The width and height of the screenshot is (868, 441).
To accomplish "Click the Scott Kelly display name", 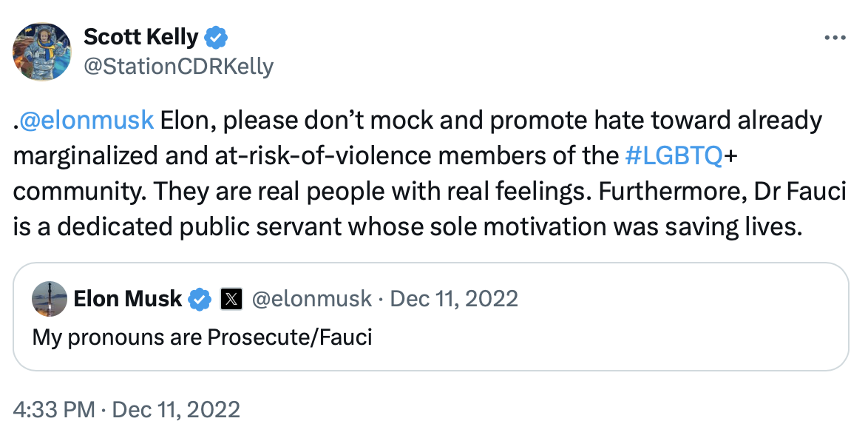I will (x=141, y=36).
